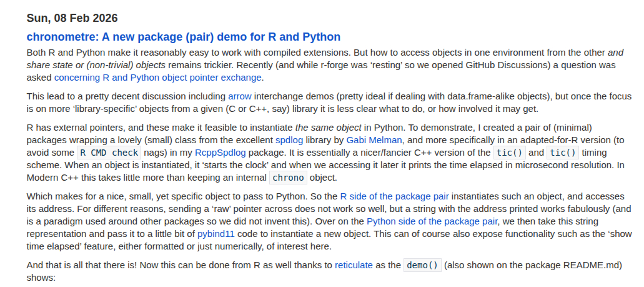Click the 'demo()' inline code box
This screenshot has height=287, width=644.
click(x=422, y=264)
